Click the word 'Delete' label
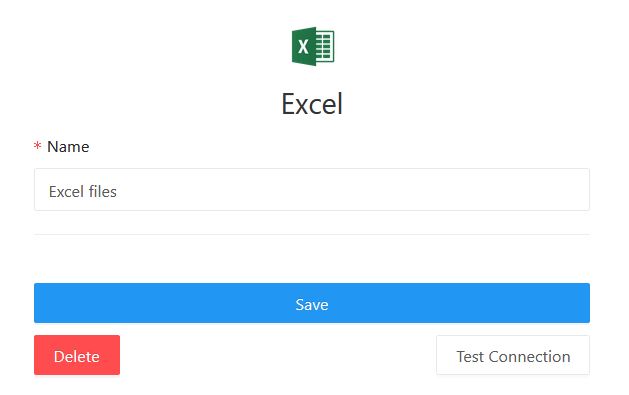 pyautogui.click(x=77, y=357)
